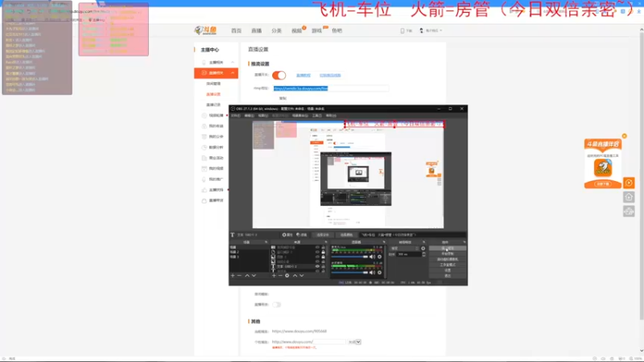Remove the selected source with the minus icon
The height and width of the screenshot is (362, 644).
pos(280,275)
